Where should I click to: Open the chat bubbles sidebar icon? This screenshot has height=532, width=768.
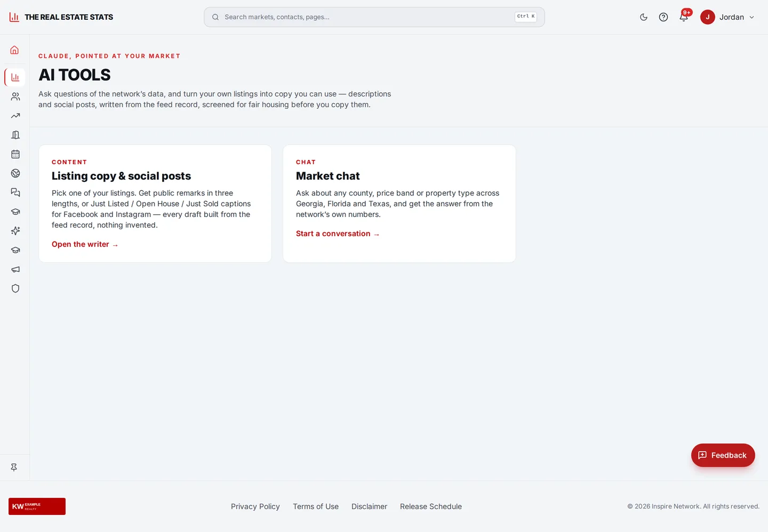tap(15, 192)
